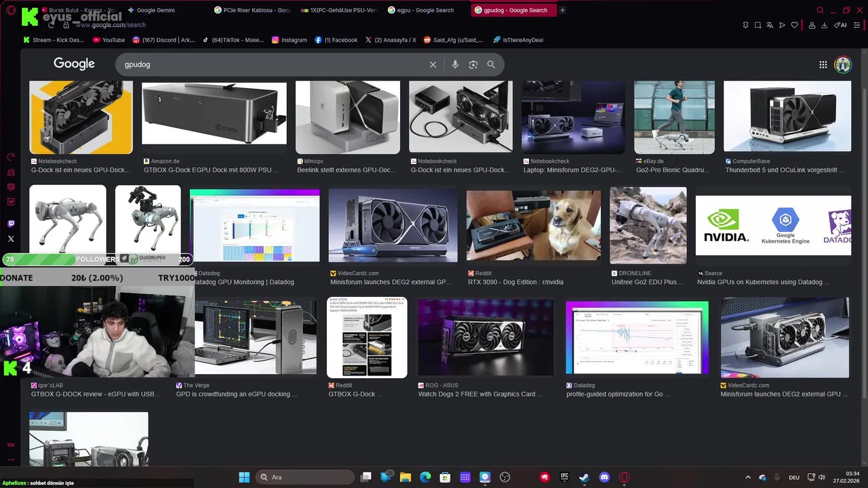Open the RTX 3090 Dog Edition image
This screenshot has width=868, height=488.
(x=534, y=225)
